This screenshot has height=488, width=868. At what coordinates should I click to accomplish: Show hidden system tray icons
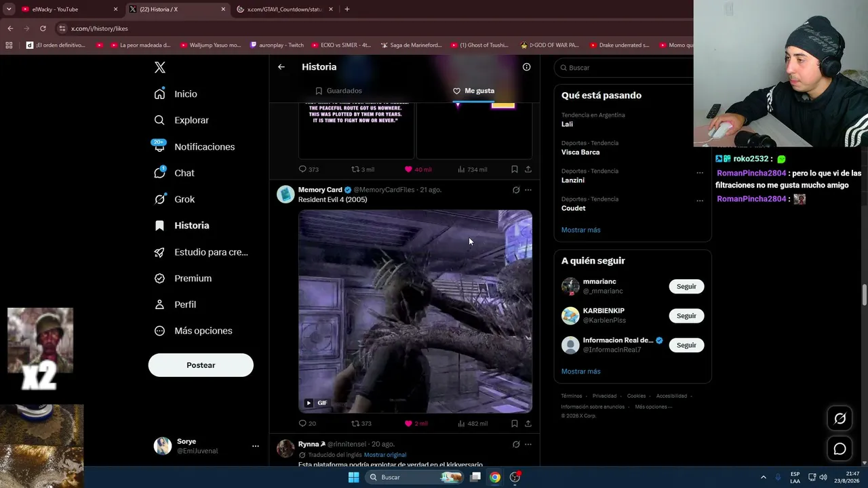[x=763, y=477]
